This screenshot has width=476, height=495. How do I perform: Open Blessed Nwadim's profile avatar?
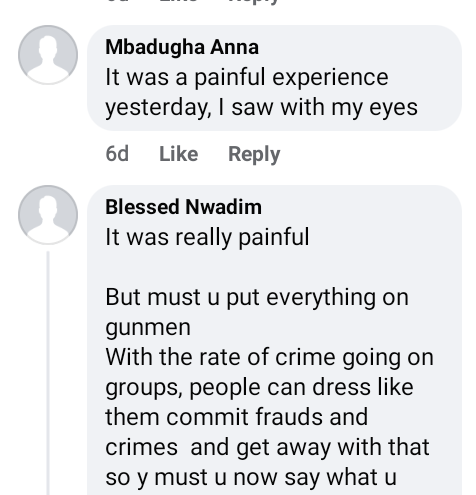pos(48,215)
